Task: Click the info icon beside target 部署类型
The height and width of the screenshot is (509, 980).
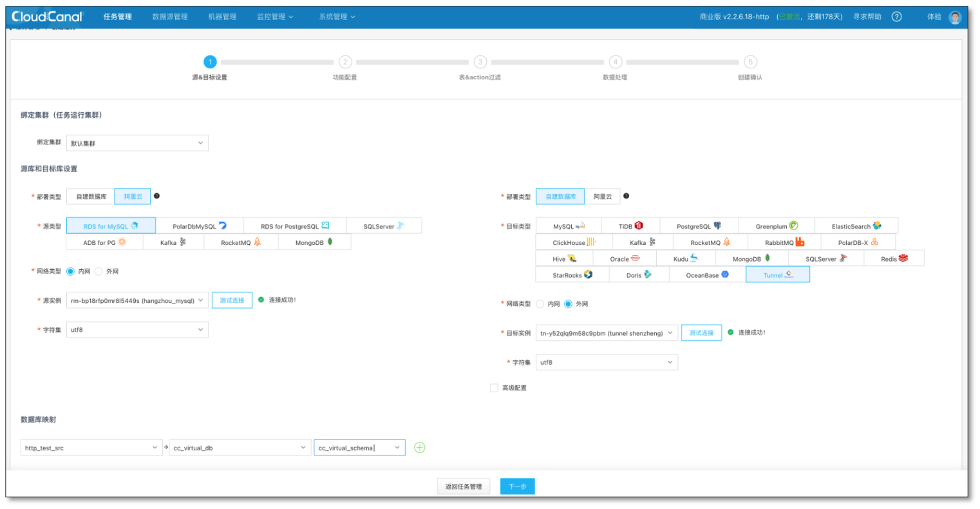Action: [626, 196]
